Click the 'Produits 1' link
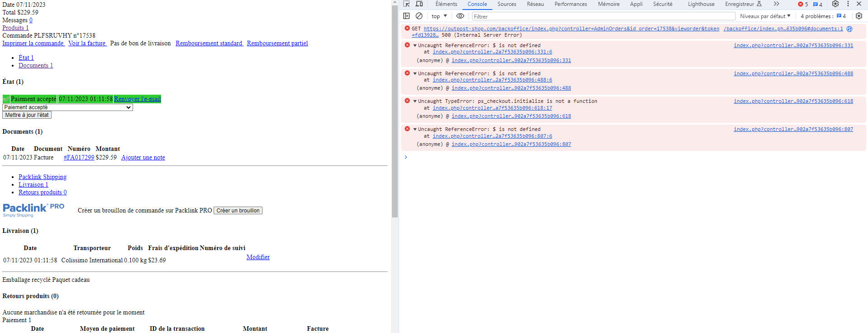868x333 pixels. (x=15, y=28)
